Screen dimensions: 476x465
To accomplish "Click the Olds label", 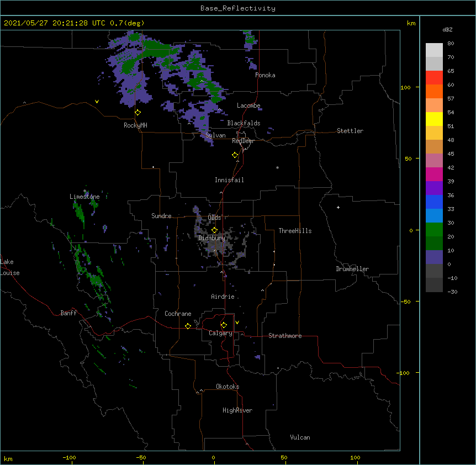I will (214, 218).
